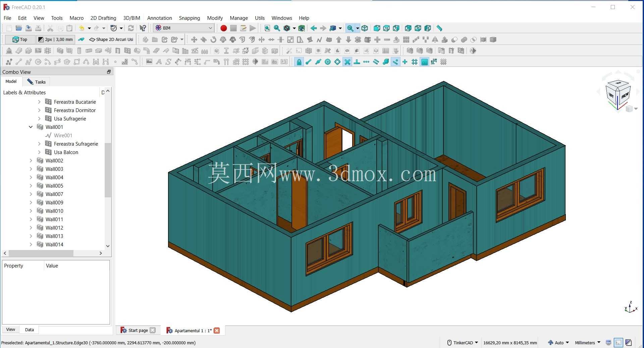Toggle construction mode
644x348 pixels.
pos(81,40)
